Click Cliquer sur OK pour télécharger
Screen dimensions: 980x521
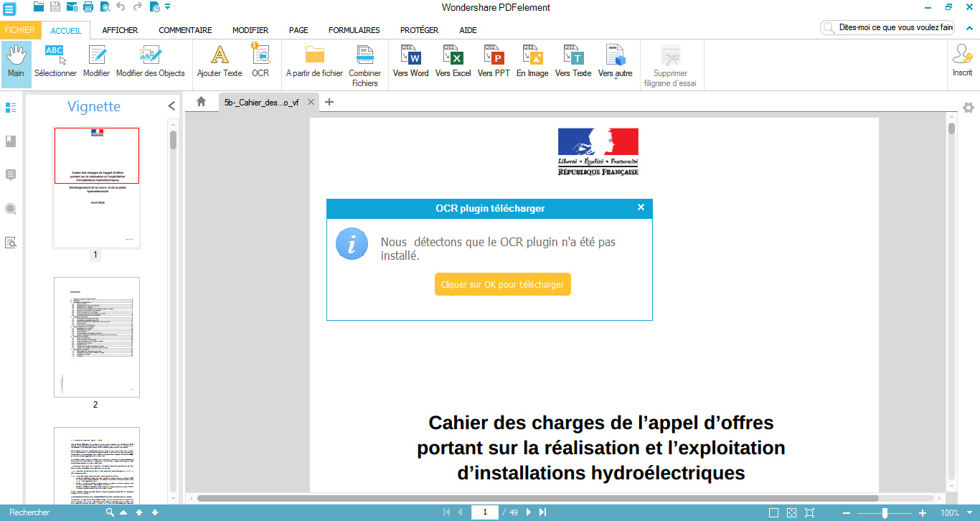coord(502,284)
